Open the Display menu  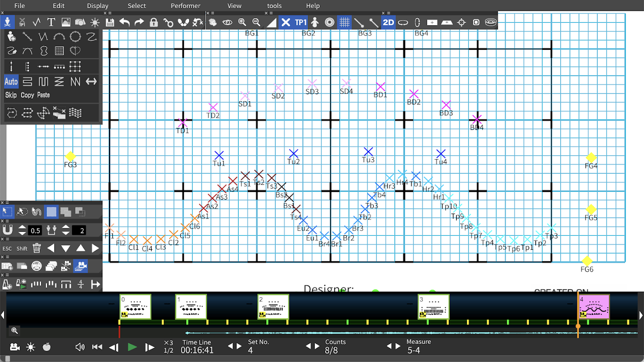pyautogui.click(x=97, y=6)
